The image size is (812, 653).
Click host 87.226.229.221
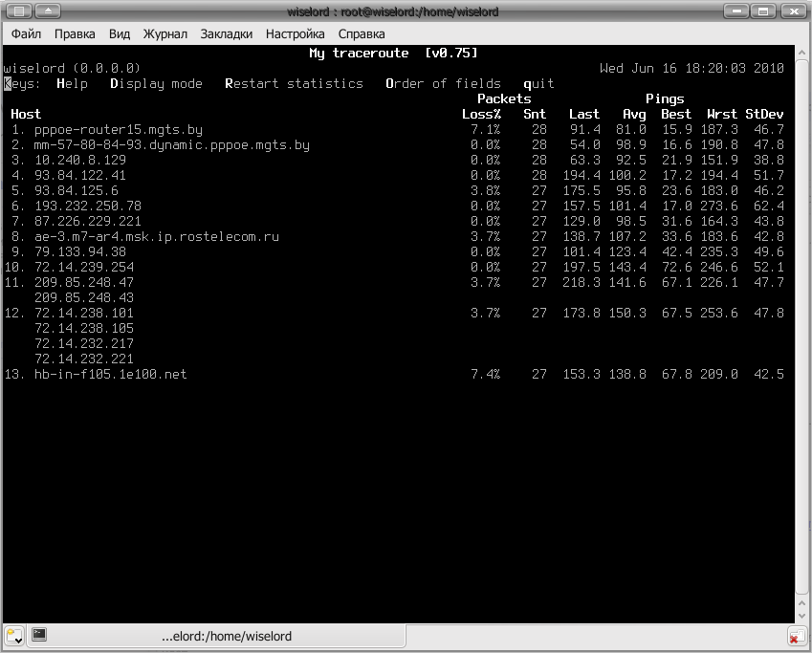[88, 221]
